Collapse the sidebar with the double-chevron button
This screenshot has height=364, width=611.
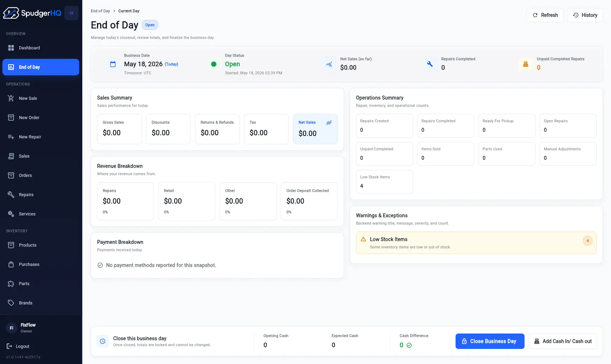click(x=71, y=13)
